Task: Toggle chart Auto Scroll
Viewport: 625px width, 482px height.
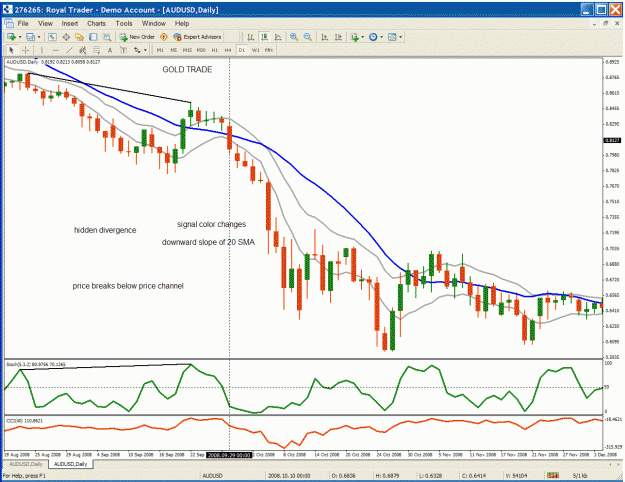Action: coord(324,37)
